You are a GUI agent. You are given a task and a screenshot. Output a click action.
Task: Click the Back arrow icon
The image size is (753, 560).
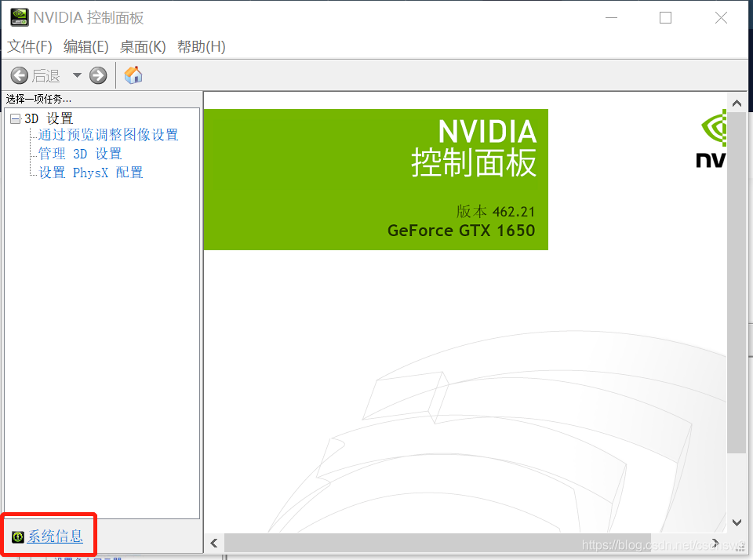coord(19,75)
